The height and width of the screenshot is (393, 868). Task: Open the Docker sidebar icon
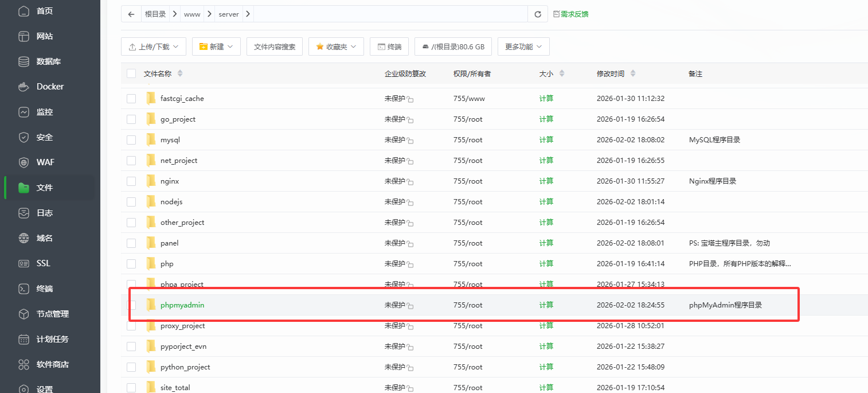pyautogui.click(x=24, y=87)
